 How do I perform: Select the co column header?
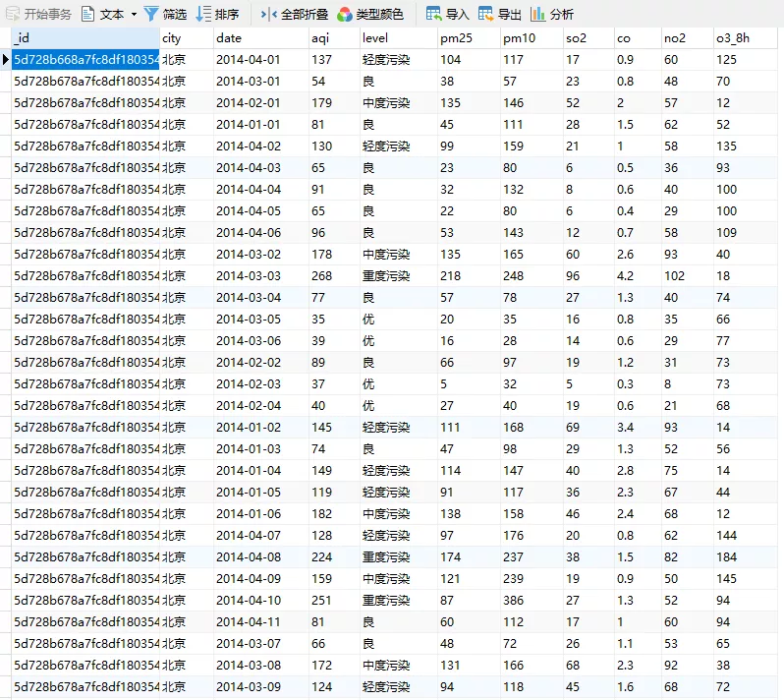pyautogui.click(x=638, y=38)
